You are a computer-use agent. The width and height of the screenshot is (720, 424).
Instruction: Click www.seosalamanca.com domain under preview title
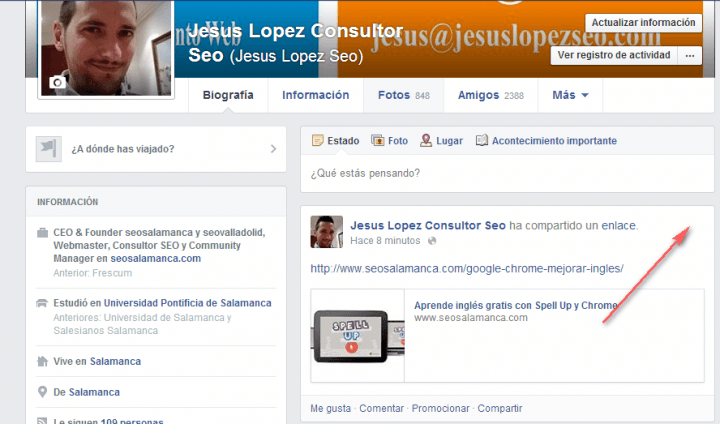471,318
